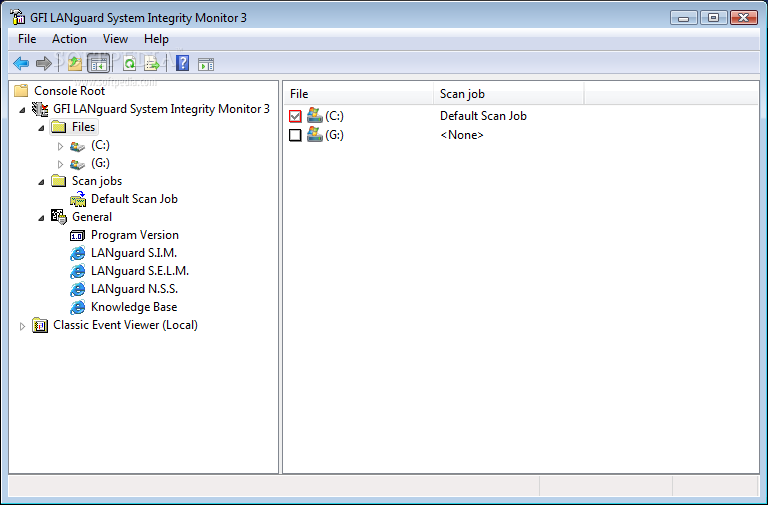This screenshot has height=505, width=768.
Task: Select (G:) label in file list
Action: [335, 135]
